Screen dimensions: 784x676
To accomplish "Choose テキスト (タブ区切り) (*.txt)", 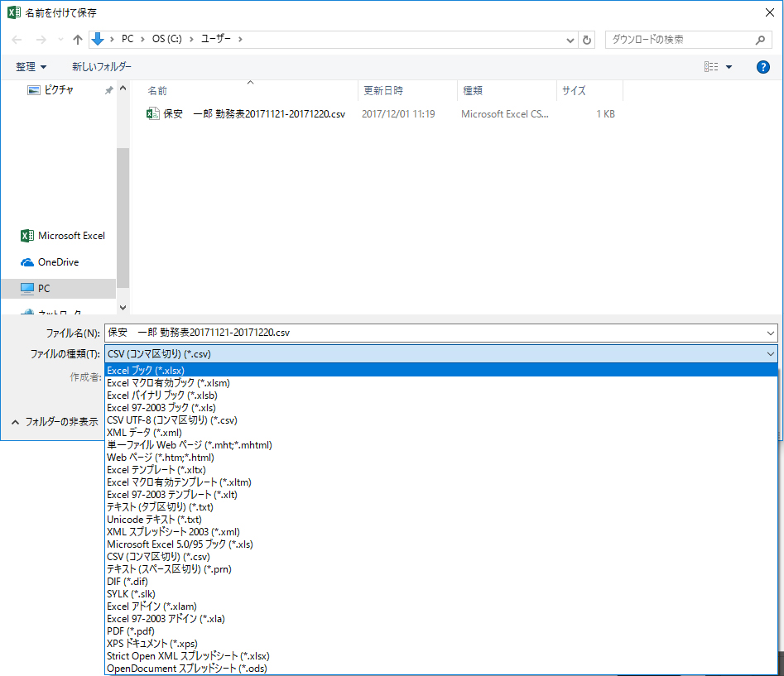I will point(441,507).
